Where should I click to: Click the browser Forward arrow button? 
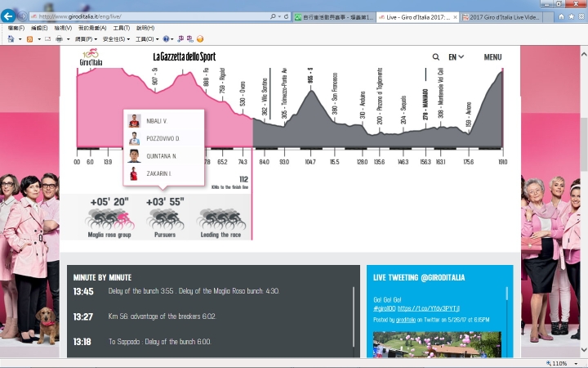click(x=22, y=16)
